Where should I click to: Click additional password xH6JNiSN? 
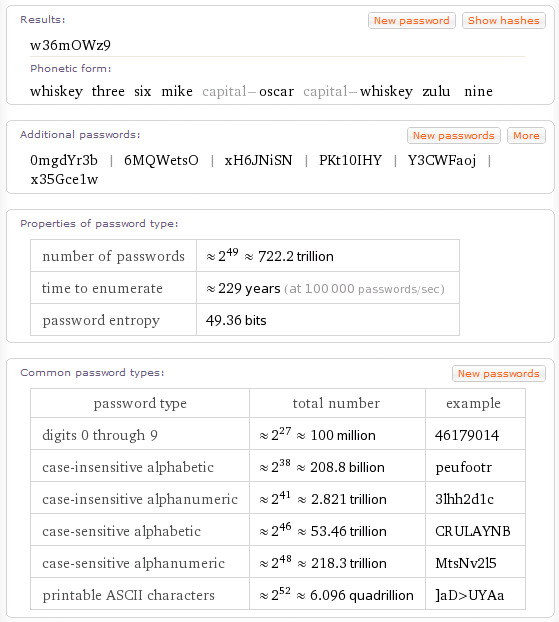258,160
